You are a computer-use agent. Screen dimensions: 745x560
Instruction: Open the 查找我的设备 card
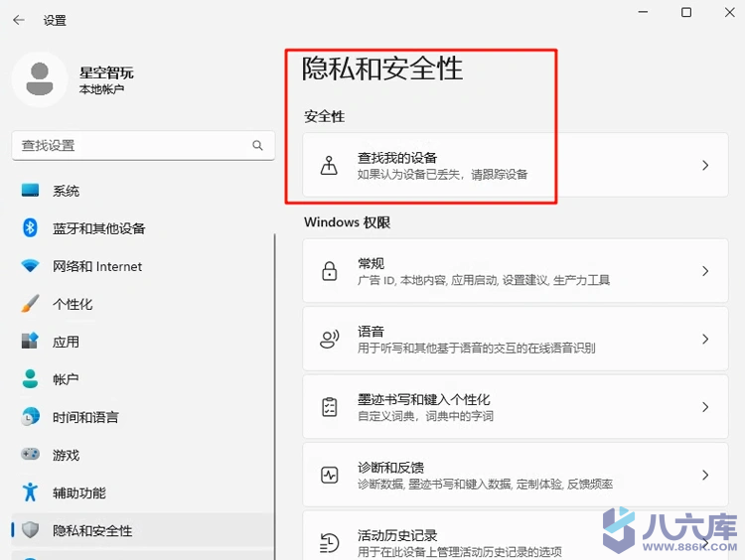(x=516, y=165)
